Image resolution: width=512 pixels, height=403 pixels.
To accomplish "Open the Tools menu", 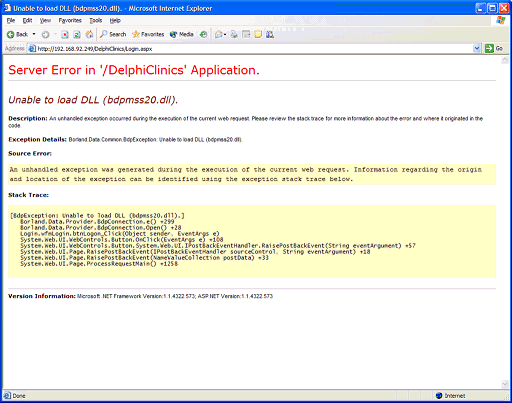I will pyautogui.click(x=96, y=20).
